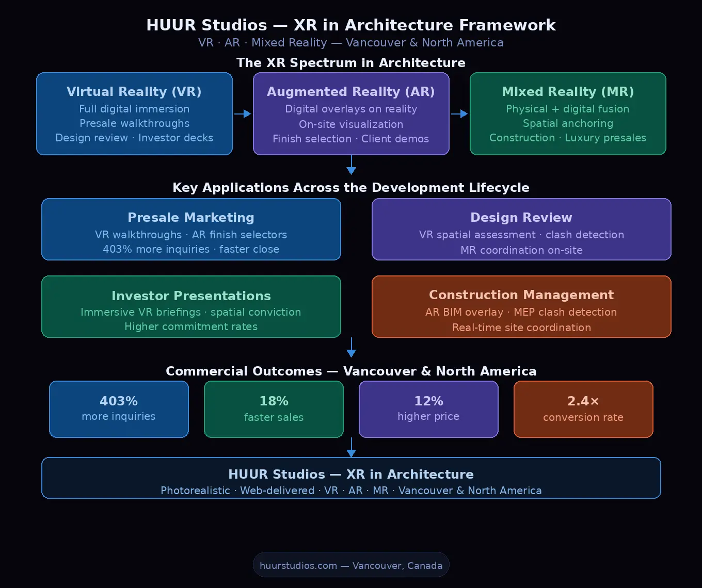
Task: Click 'On-site visualization' text
Action: click(x=351, y=124)
